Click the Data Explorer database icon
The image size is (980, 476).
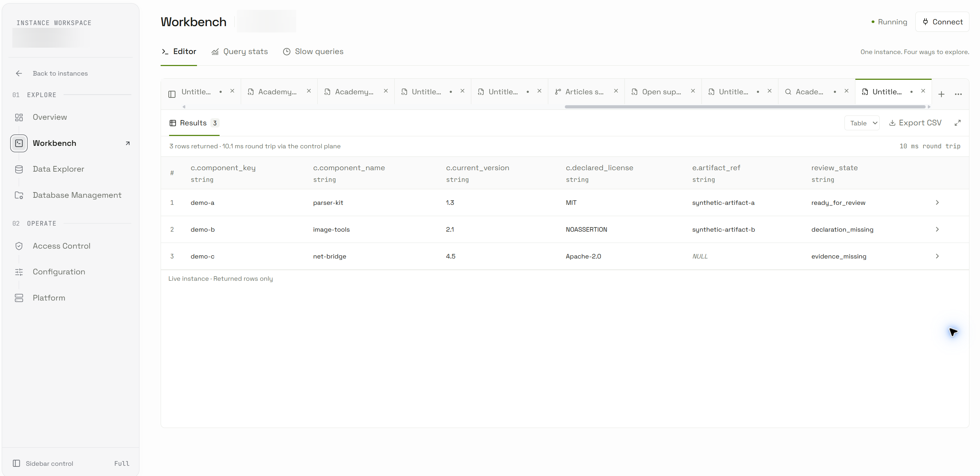click(19, 169)
